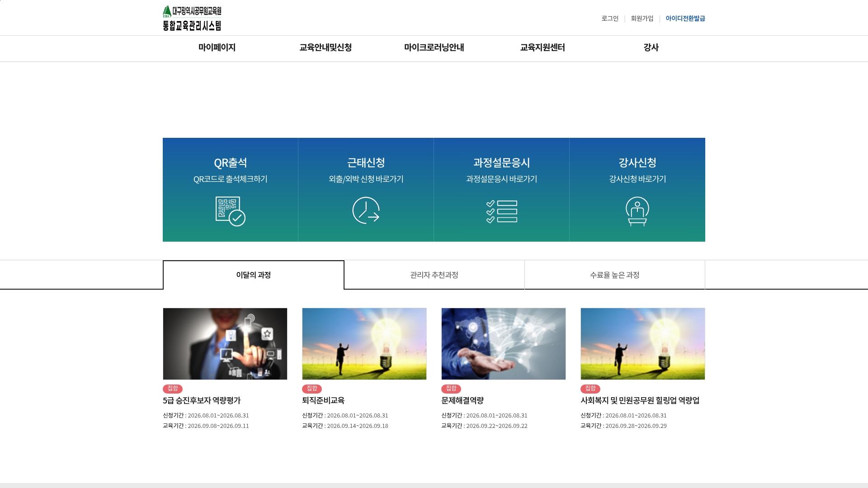The height and width of the screenshot is (488, 868).
Task: Open the 과정설문응시 heading
Action: point(502,163)
